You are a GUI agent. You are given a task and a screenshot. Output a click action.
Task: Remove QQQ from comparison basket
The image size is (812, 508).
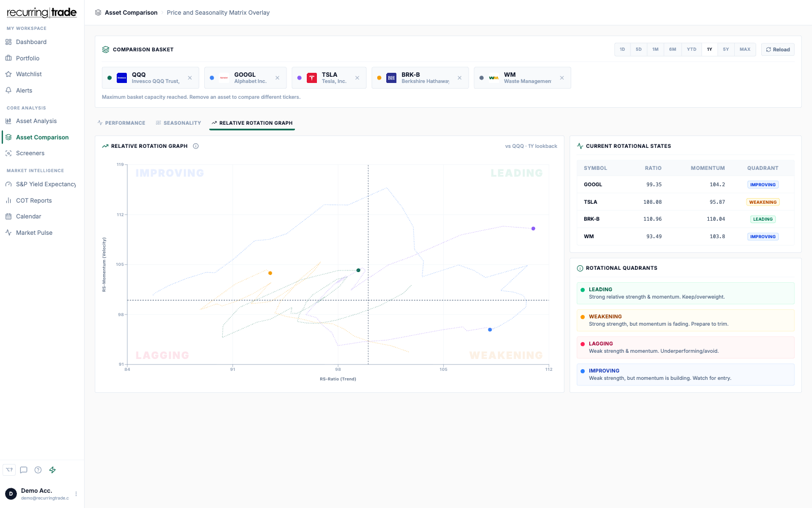(190, 78)
